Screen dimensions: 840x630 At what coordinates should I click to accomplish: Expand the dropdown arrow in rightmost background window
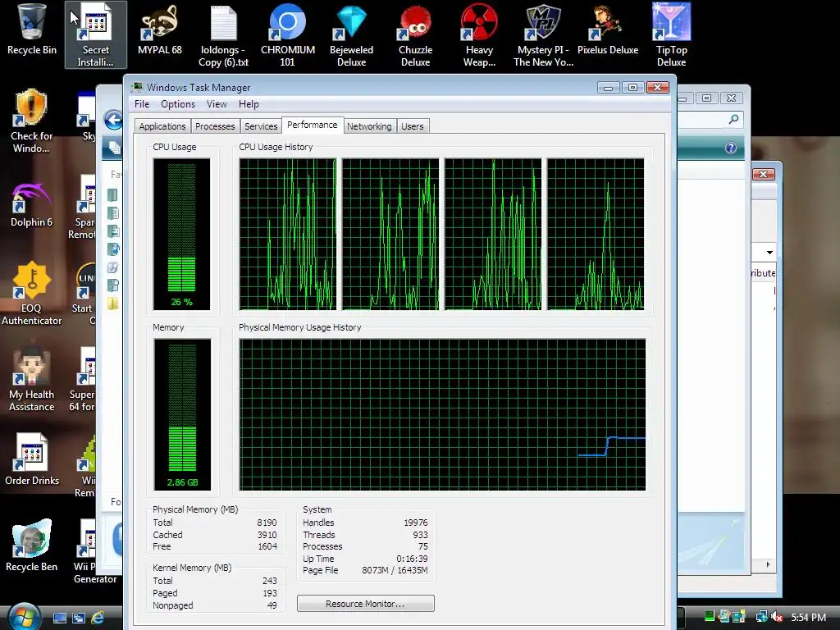pyautogui.click(x=769, y=253)
